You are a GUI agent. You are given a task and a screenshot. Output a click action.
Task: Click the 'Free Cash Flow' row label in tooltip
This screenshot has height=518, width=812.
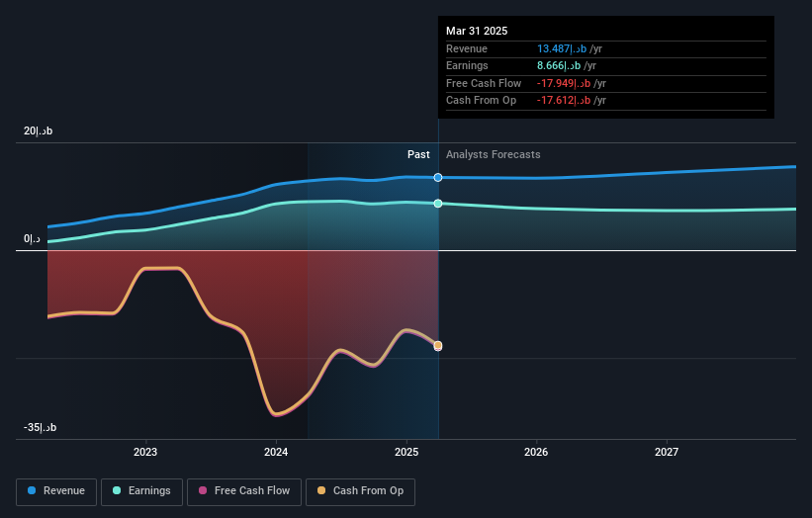click(484, 83)
